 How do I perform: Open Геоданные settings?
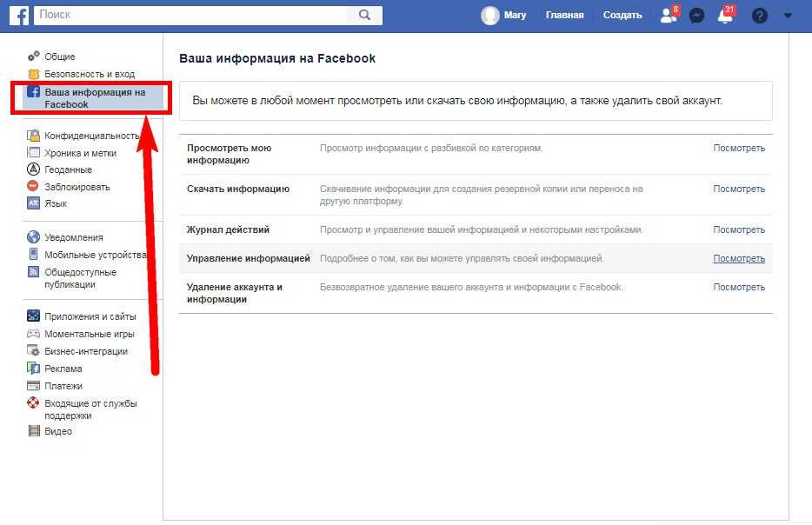click(x=68, y=169)
